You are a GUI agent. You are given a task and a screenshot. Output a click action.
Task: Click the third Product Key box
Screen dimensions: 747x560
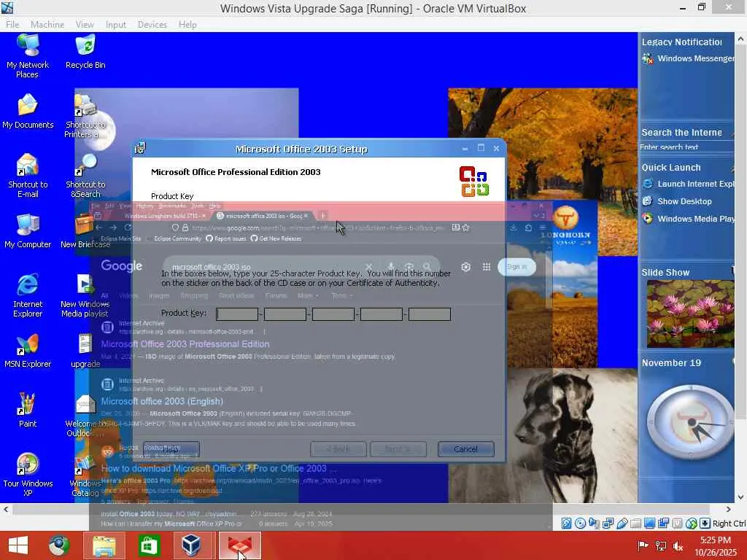pyautogui.click(x=333, y=314)
